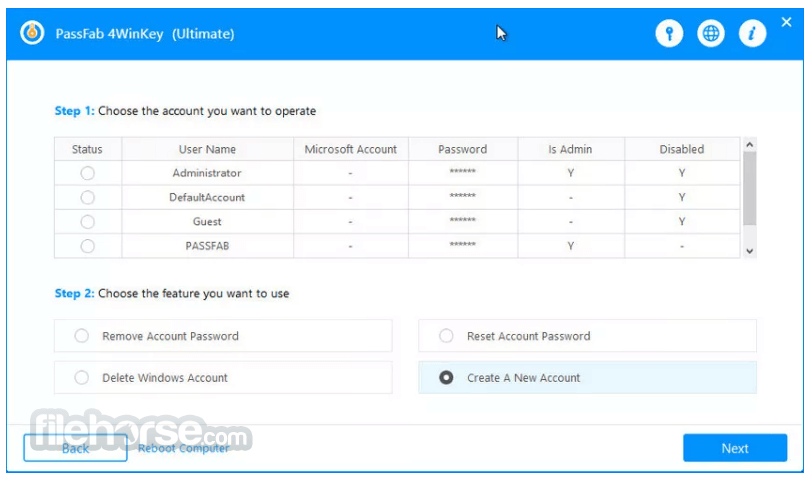Open the key registration icon
812x481 pixels.
(x=669, y=34)
